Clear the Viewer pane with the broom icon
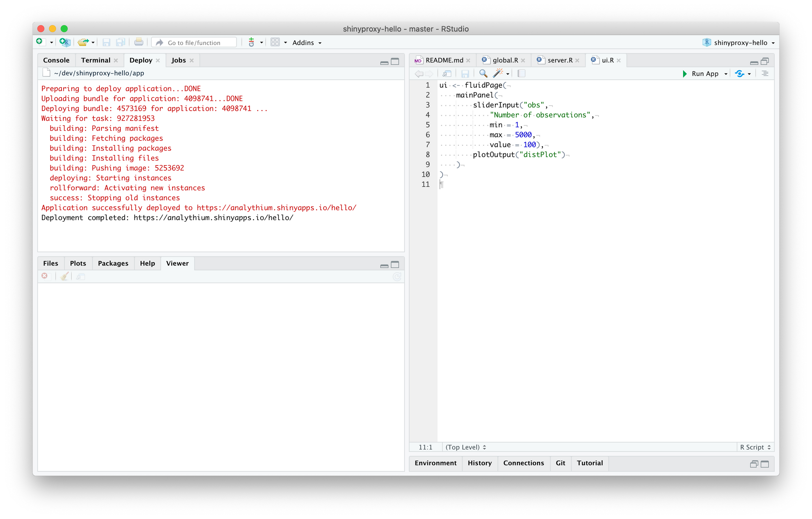812x519 pixels. click(x=64, y=276)
